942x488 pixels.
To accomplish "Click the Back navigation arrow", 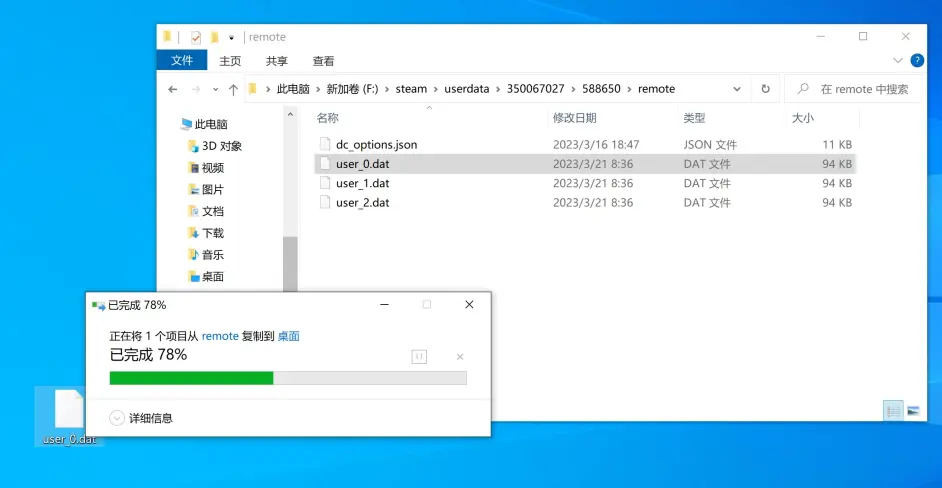I will [173, 89].
